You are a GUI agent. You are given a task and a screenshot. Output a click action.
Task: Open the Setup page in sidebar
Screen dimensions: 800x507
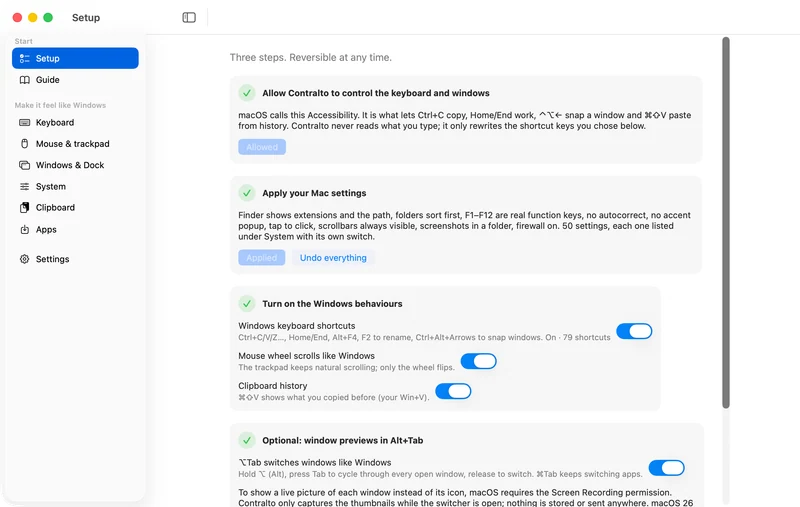point(75,58)
